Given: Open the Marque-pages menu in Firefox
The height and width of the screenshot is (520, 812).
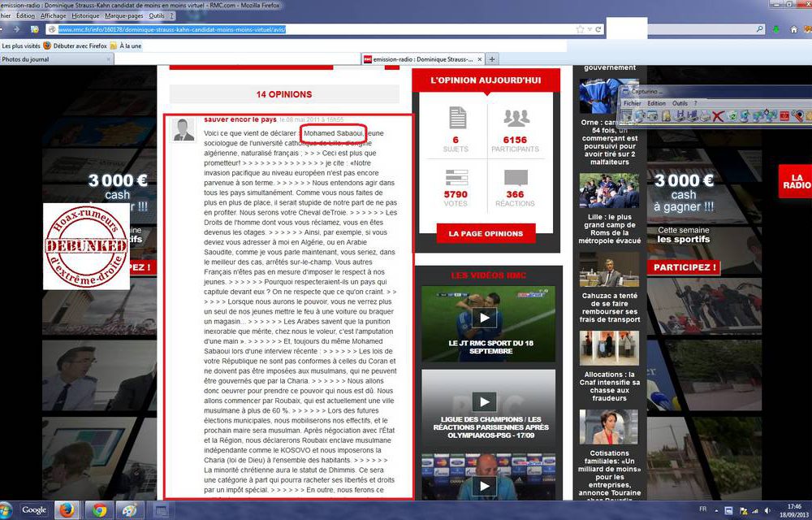Looking at the screenshot, I should 124,16.
